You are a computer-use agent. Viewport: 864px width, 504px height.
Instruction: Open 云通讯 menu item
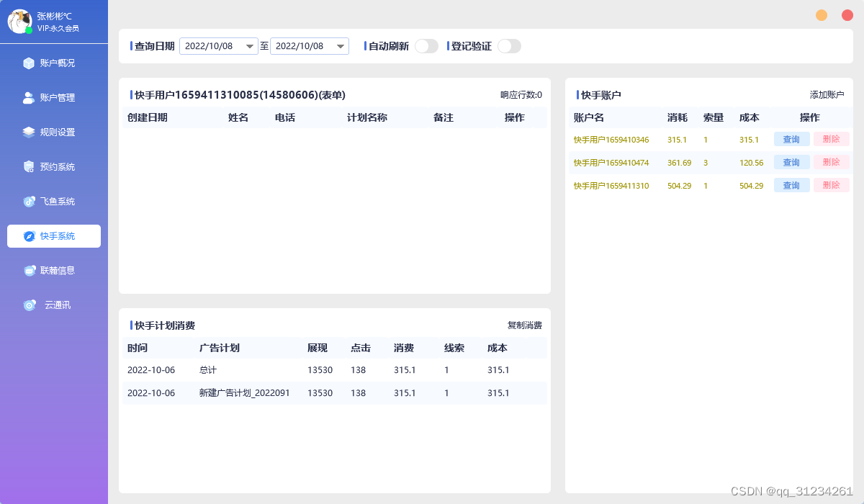point(54,305)
